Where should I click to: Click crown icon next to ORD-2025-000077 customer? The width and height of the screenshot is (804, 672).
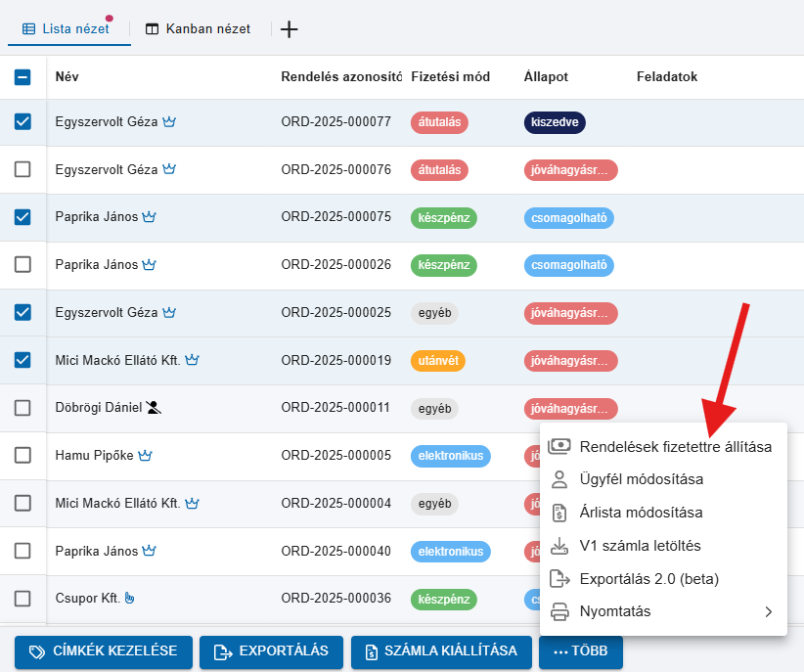pos(169,122)
